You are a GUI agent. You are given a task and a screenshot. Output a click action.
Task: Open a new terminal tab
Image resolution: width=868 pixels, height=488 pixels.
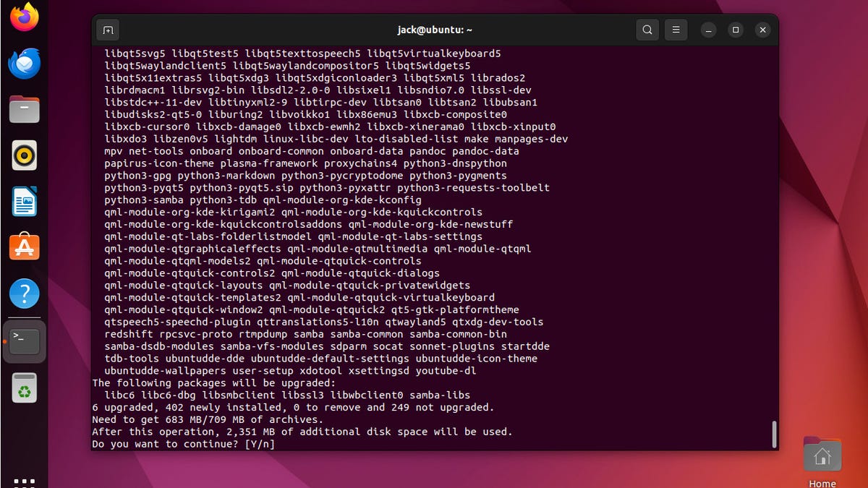tap(108, 30)
